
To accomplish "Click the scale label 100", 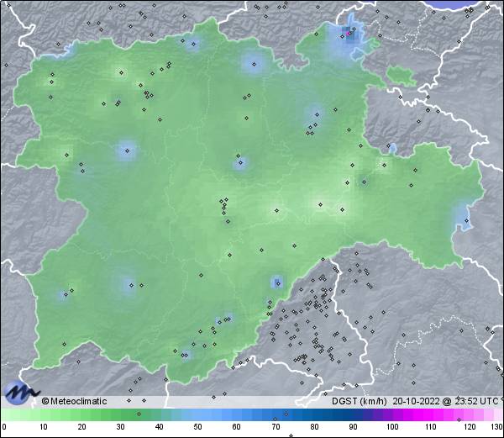I will (392, 427).
